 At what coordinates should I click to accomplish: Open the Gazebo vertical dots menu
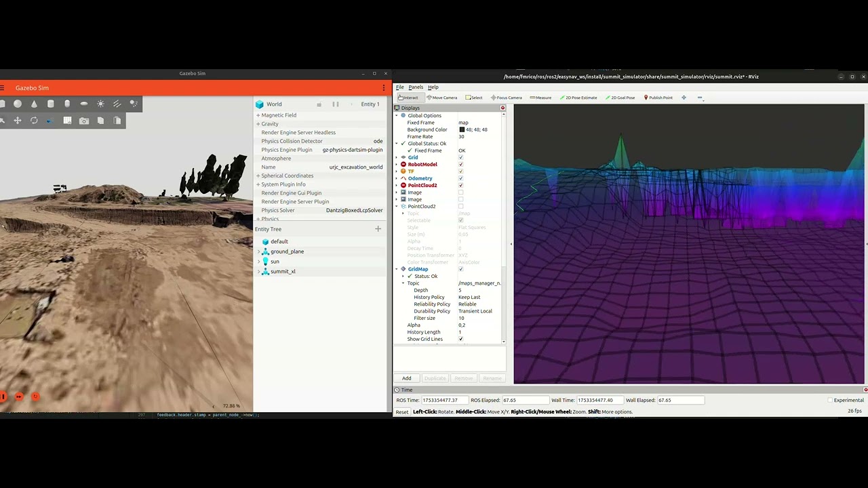[x=384, y=88]
